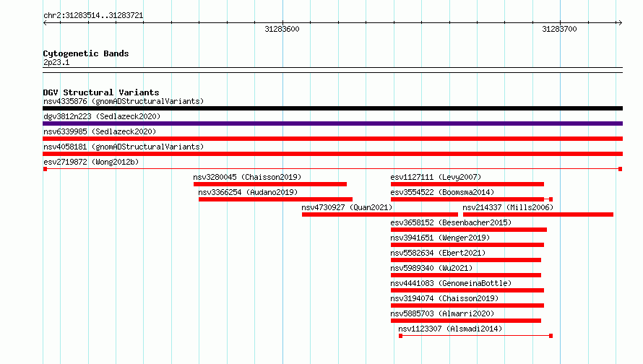643x364 pixels.
Task: Select the nsv5885703 red variant bar
Action: (466, 321)
